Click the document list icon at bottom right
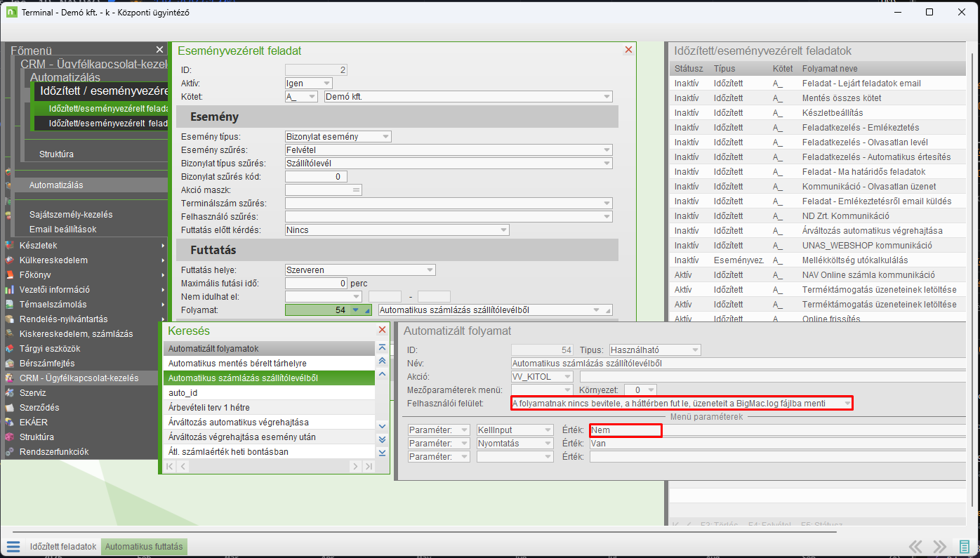Viewport: 980px width, 558px height. [x=965, y=547]
